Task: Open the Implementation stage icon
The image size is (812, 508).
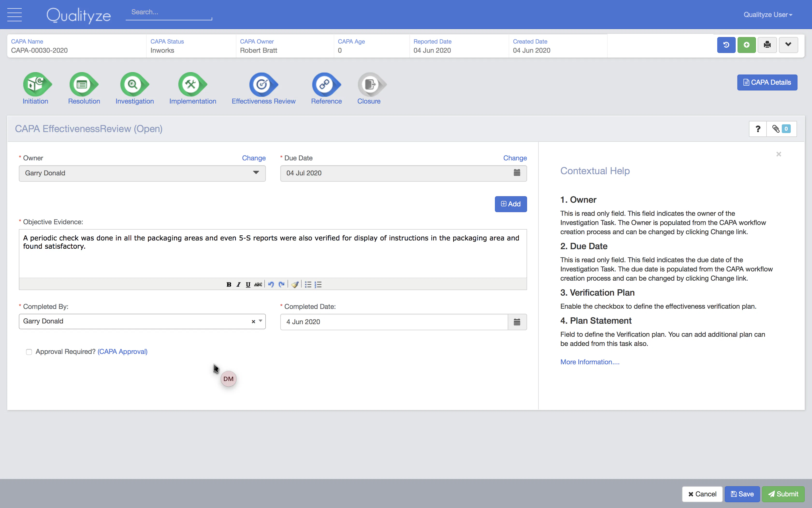Action: click(192, 84)
